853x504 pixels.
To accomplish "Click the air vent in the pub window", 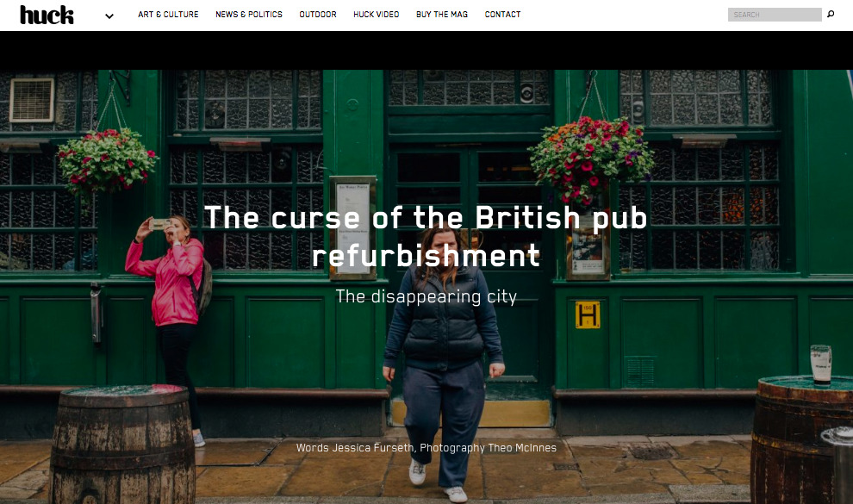I will tap(32, 100).
